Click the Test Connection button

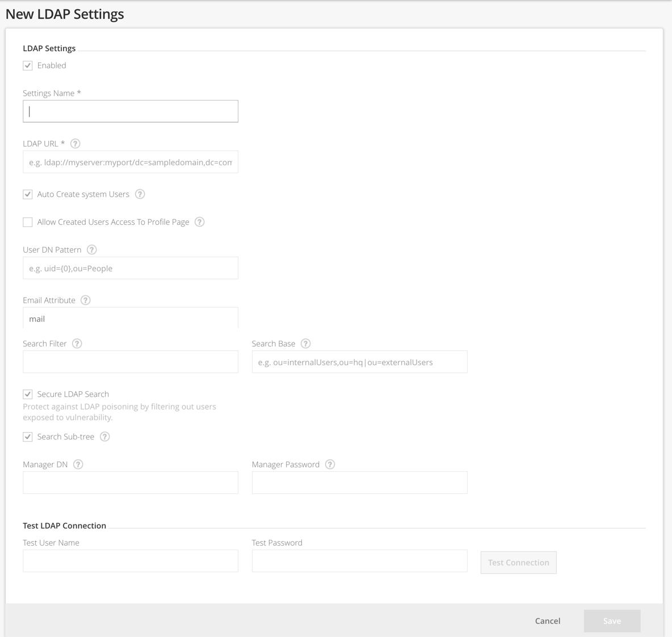518,562
